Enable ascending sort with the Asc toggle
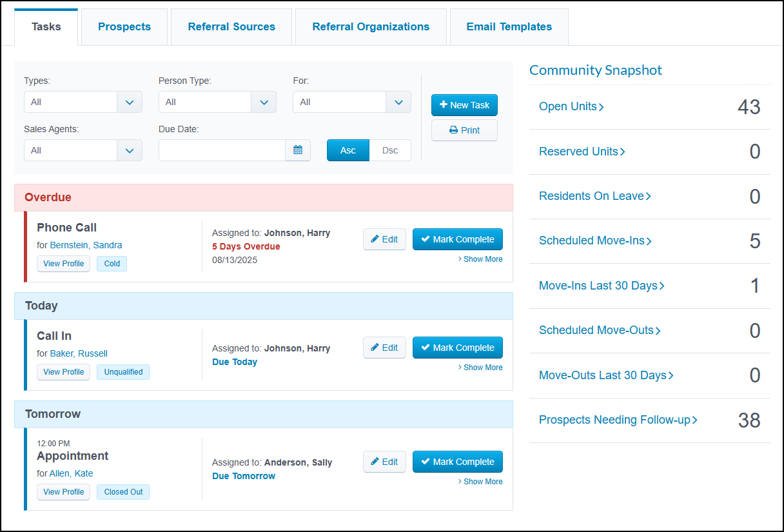 348,150
